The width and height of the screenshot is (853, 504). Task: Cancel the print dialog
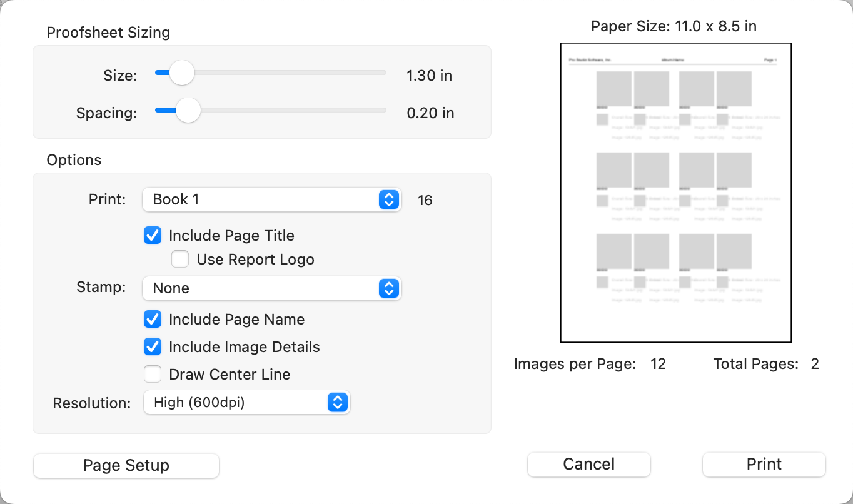[x=588, y=465]
